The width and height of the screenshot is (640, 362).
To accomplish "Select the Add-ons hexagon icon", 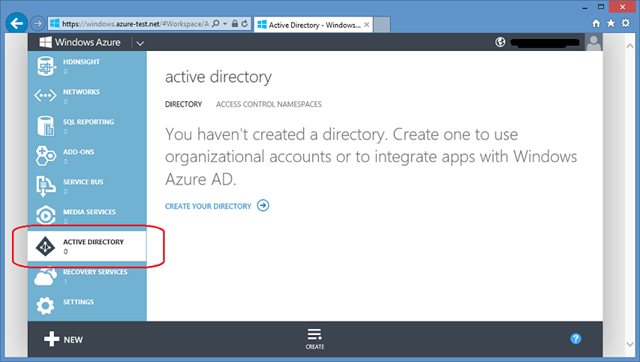I will [x=45, y=156].
